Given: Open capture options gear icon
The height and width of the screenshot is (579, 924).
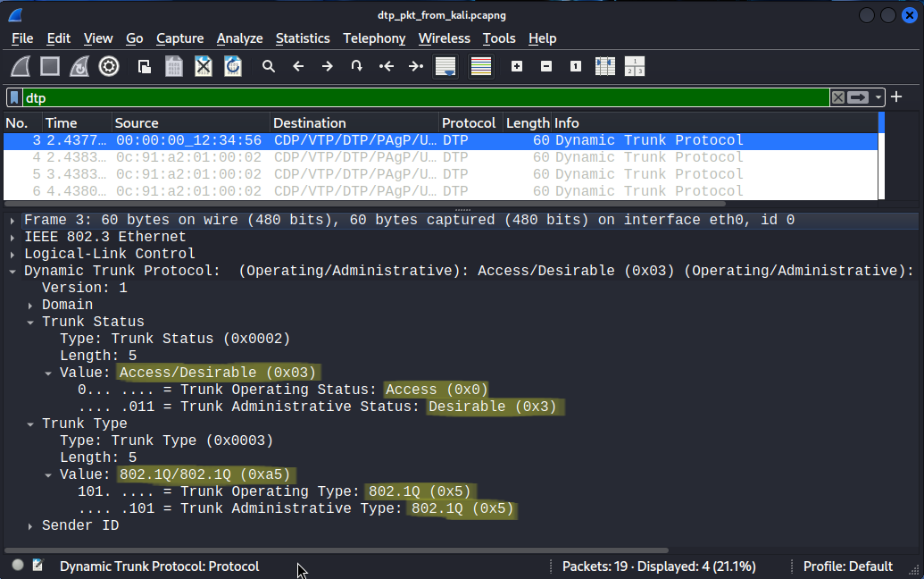Looking at the screenshot, I should [109, 66].
